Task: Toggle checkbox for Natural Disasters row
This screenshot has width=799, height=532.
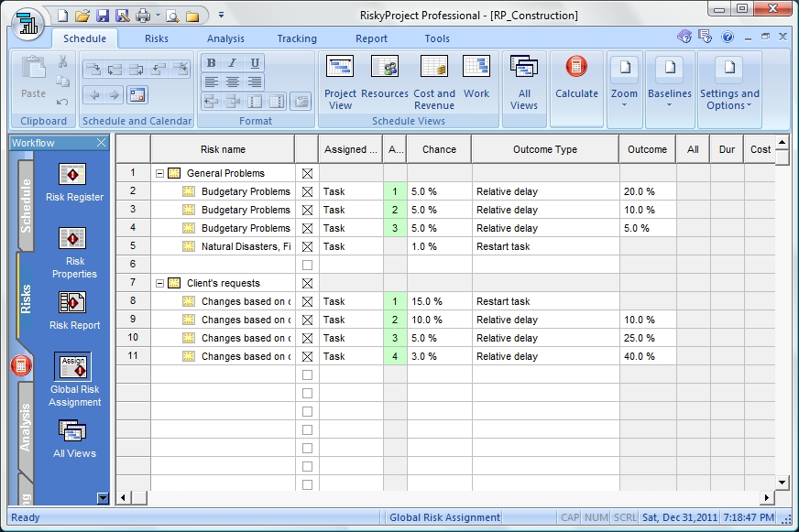Action: [307, 246]
